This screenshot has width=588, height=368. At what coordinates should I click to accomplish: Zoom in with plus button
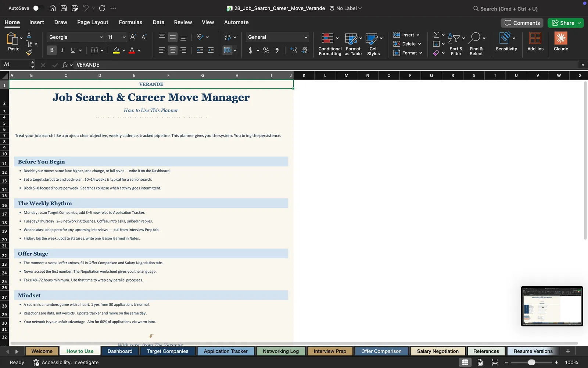[x=556, y=362]
